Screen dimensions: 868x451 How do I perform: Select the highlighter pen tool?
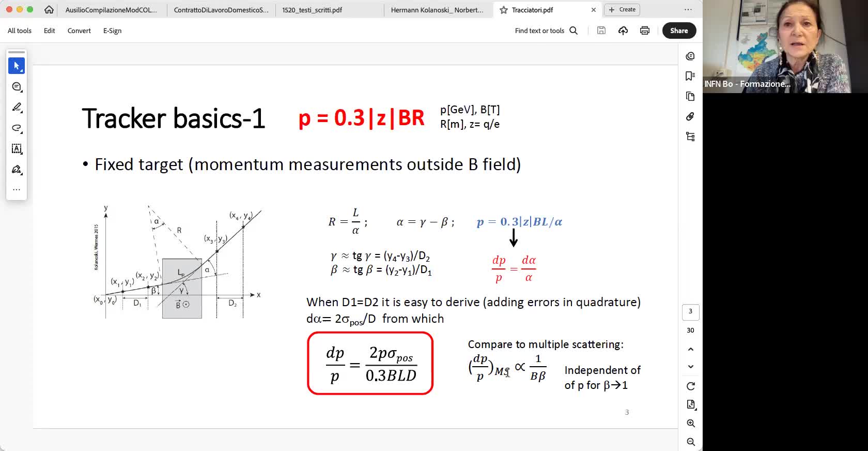coord(17,108)
